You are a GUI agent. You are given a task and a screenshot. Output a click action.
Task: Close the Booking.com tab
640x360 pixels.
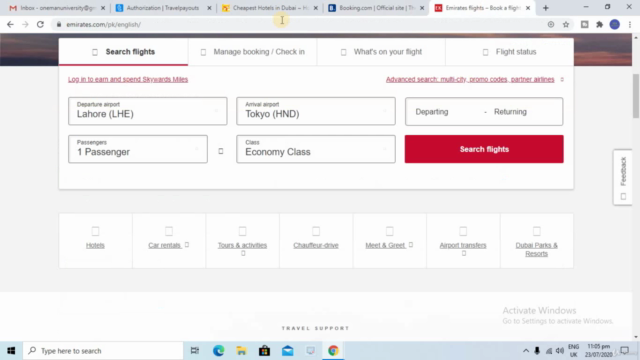click(422, 8)
